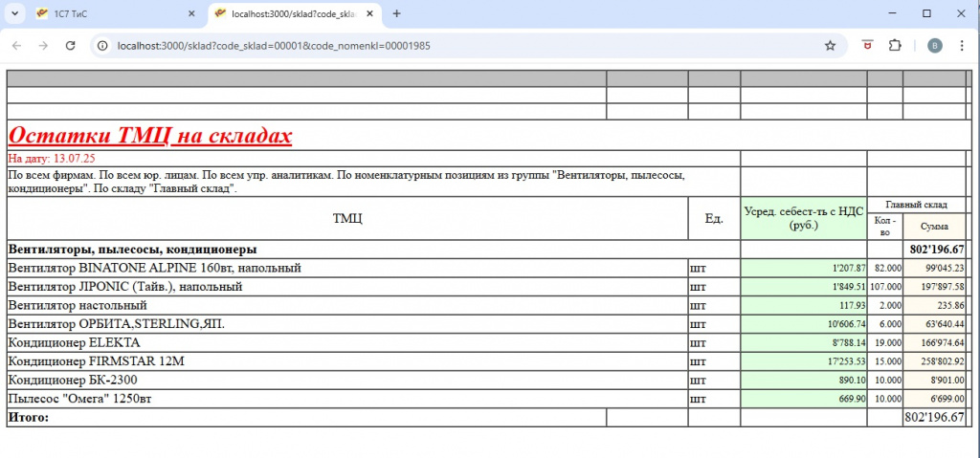Viewport: 980px width, 458px height.
Task: Open the tab search dropdown arrow
Action: pos(15,13)
